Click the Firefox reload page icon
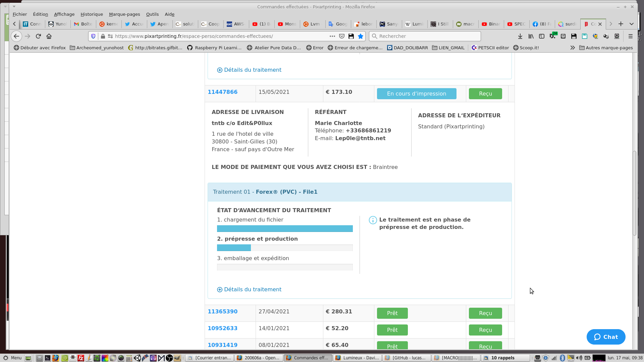The height and width of the screenshot is (362, 644). [38, 36]
